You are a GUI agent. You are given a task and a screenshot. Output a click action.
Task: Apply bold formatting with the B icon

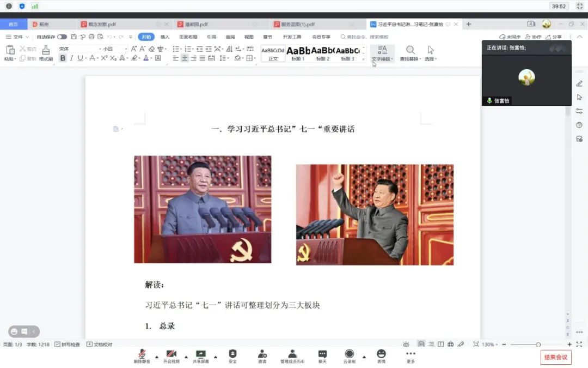tap(64, 58)
